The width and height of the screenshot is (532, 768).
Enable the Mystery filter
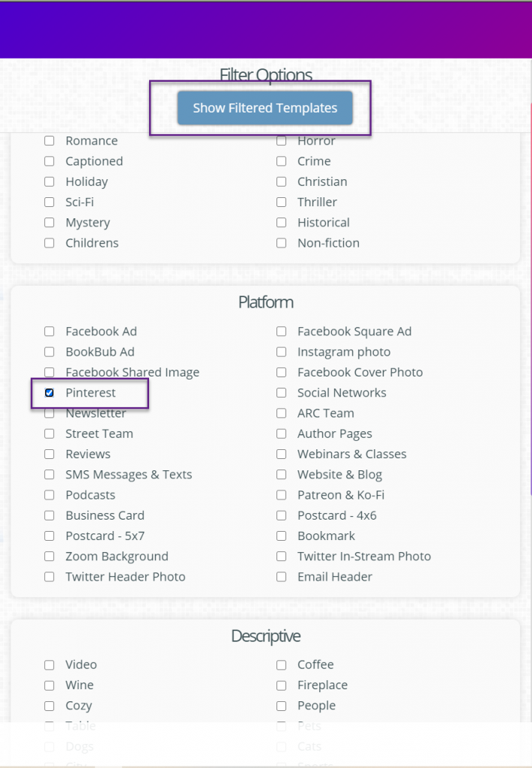49,222
